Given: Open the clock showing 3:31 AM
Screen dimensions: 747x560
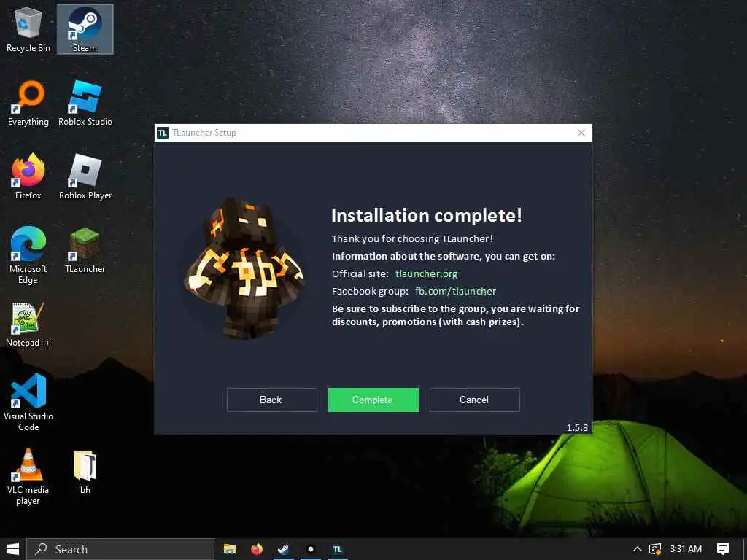Looking at the screenshot, I should click(686, 549).
